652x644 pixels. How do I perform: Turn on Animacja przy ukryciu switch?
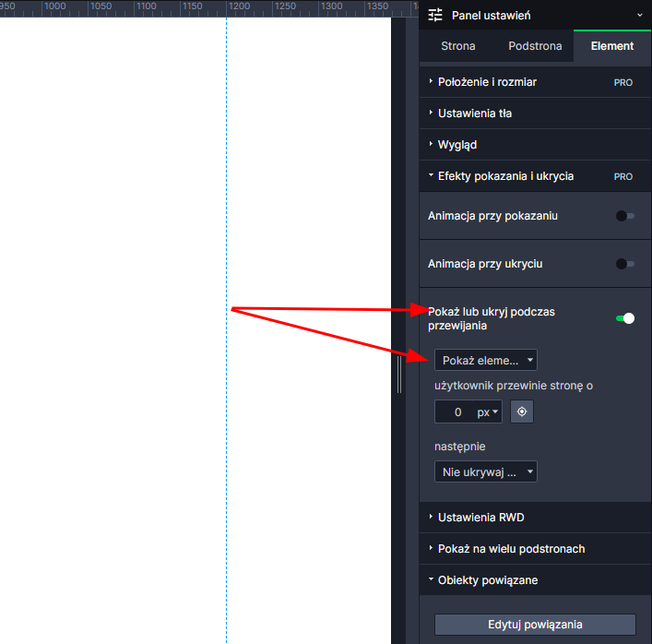tap(624, 264)
